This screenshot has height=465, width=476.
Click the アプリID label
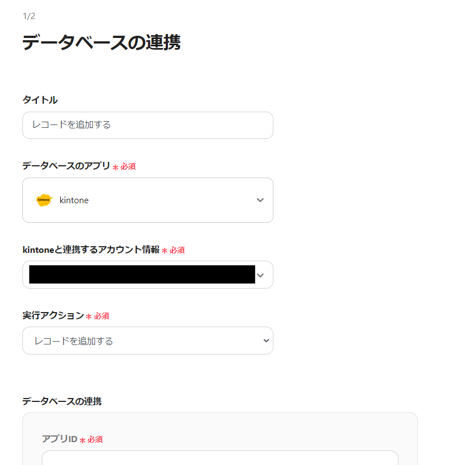pyautogui.click(x=59, y=439)
